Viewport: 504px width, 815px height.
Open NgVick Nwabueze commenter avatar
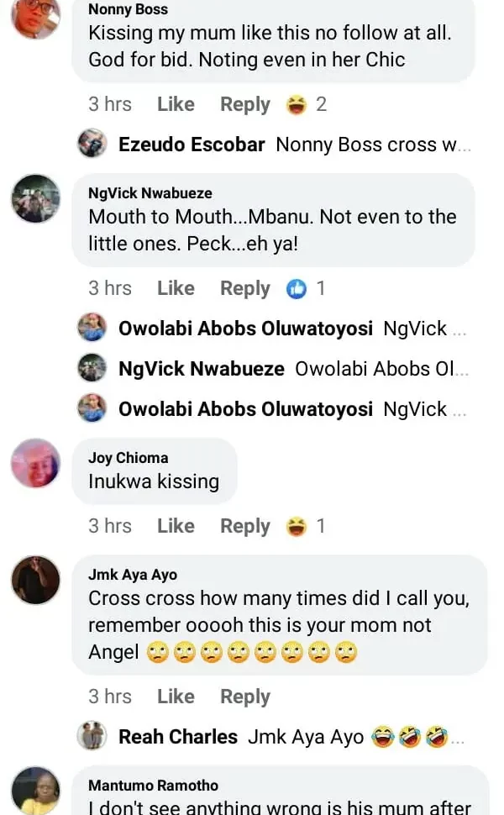(x=35, y=199)
